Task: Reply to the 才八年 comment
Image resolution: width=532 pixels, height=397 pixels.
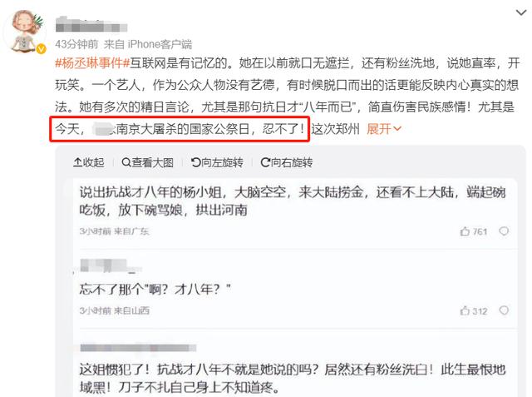Action: pyautogui.click(x=504, y=310)
